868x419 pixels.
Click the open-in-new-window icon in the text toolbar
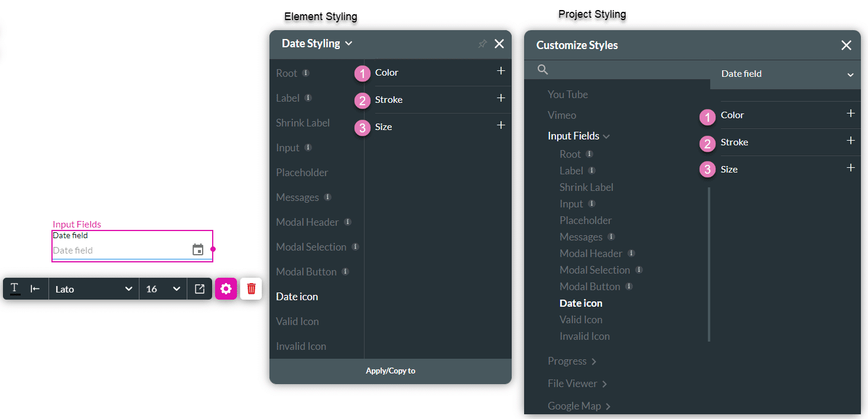(x=199, y=288)
